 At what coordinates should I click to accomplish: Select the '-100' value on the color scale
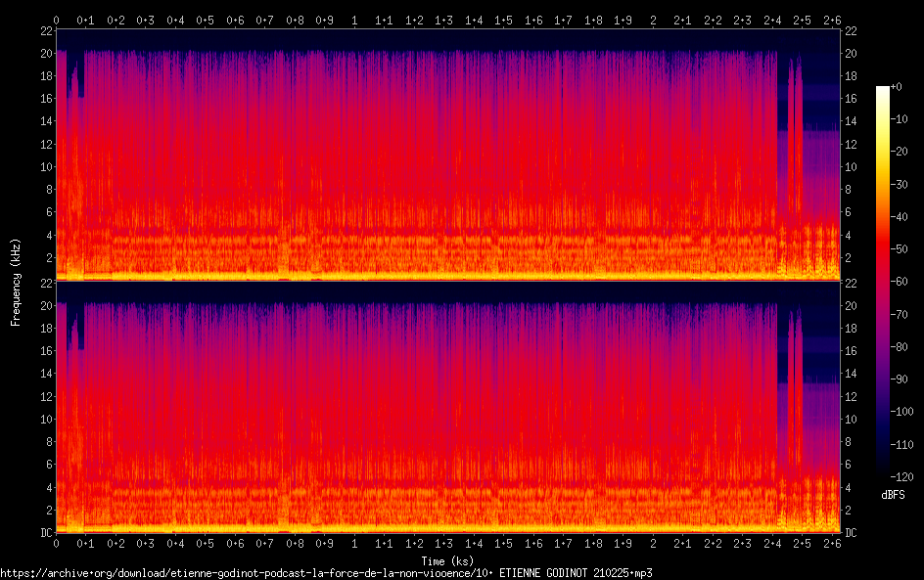click(902, 412)
